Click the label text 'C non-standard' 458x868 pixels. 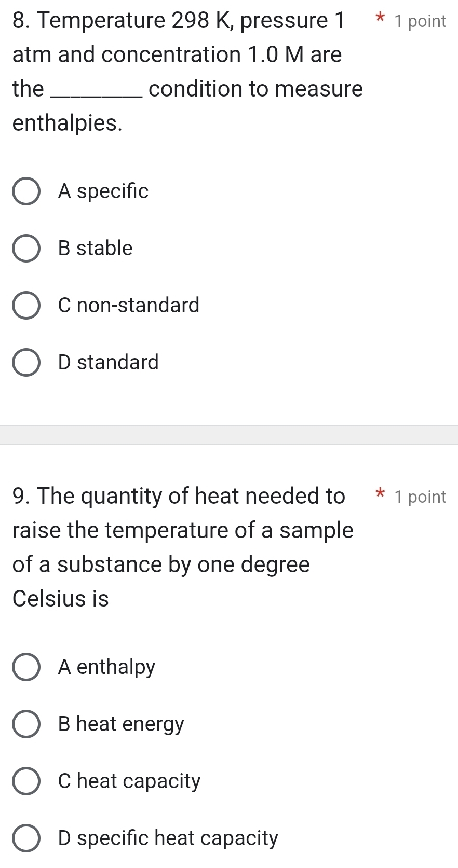pos(128,306)
